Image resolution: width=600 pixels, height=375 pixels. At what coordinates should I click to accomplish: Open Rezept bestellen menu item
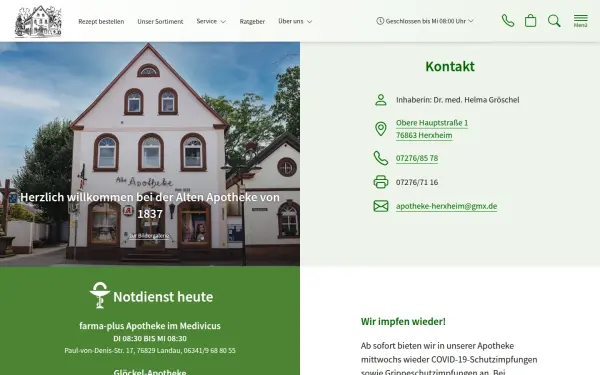coord(101,21)
